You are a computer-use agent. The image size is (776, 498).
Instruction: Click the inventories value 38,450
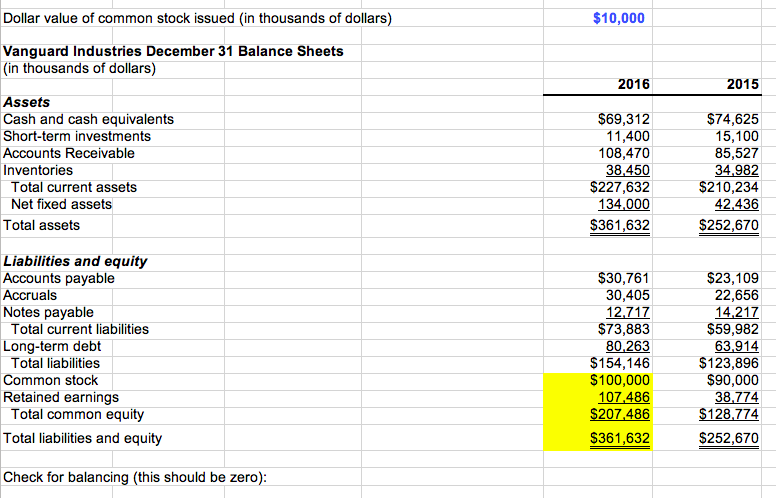tap(628, 170)
